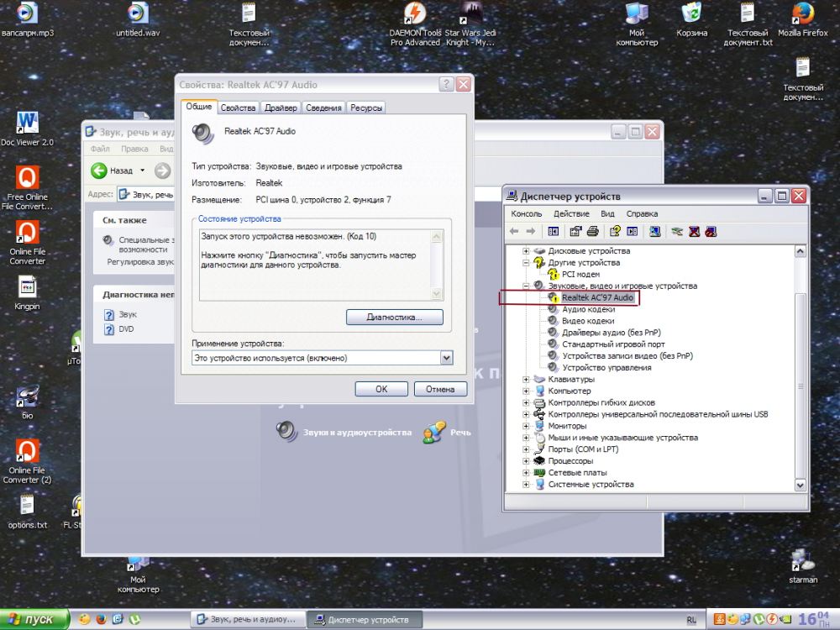This screenshot has width=840, height=630.
Task: Expand the Порты (COM и LPT) node
Action: click(526, 449)
